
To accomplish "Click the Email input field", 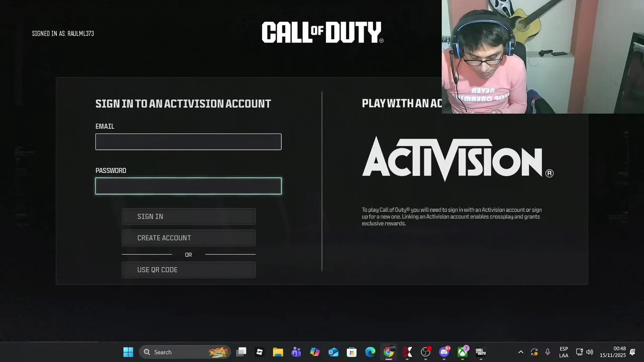I will coord(188,142).
